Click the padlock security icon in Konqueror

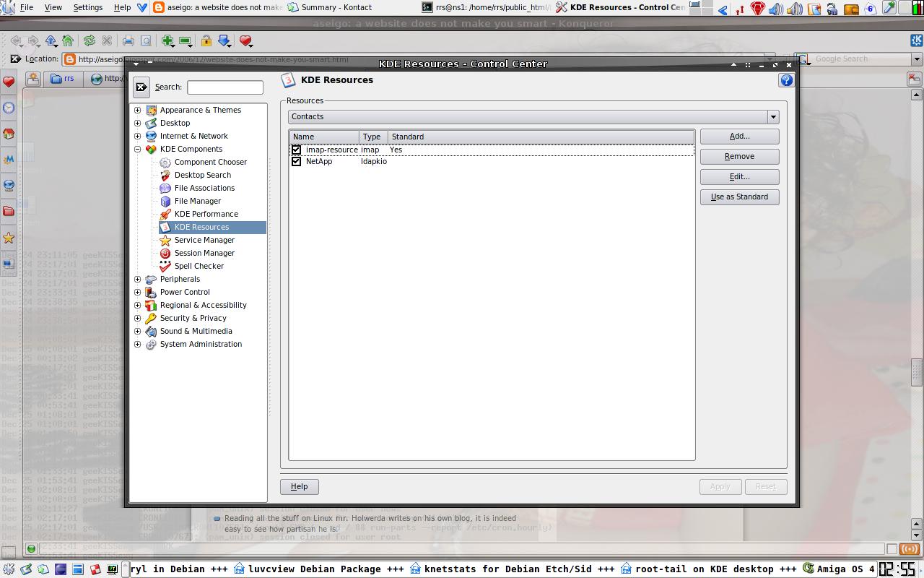click(206, 41)
